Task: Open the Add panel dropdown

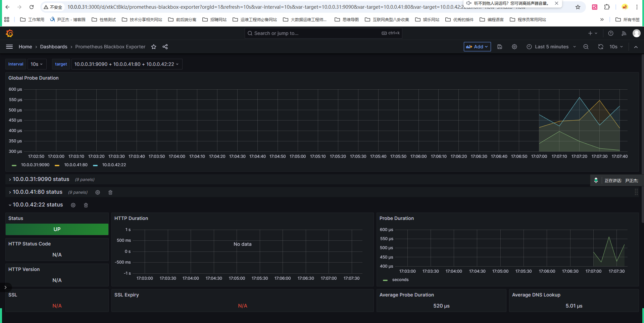Action: click(477, 47)
